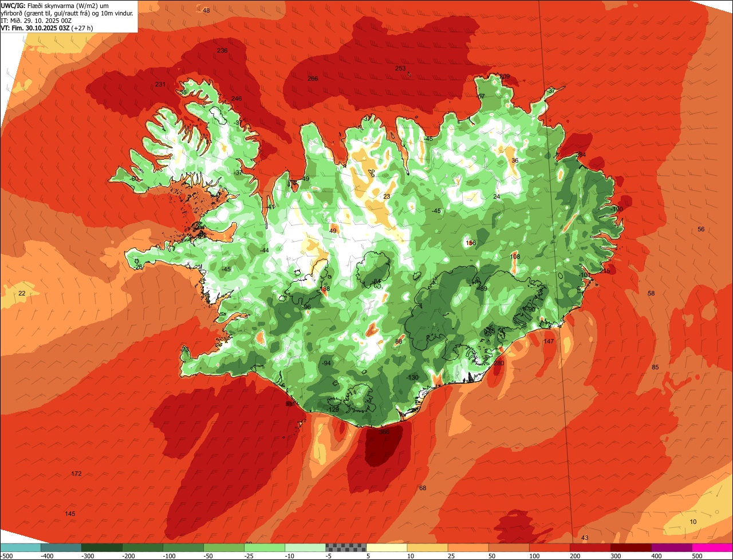Click the 24 value in northeast Iceland
Screen dimensions: 733x560
[x=496, y=196]
